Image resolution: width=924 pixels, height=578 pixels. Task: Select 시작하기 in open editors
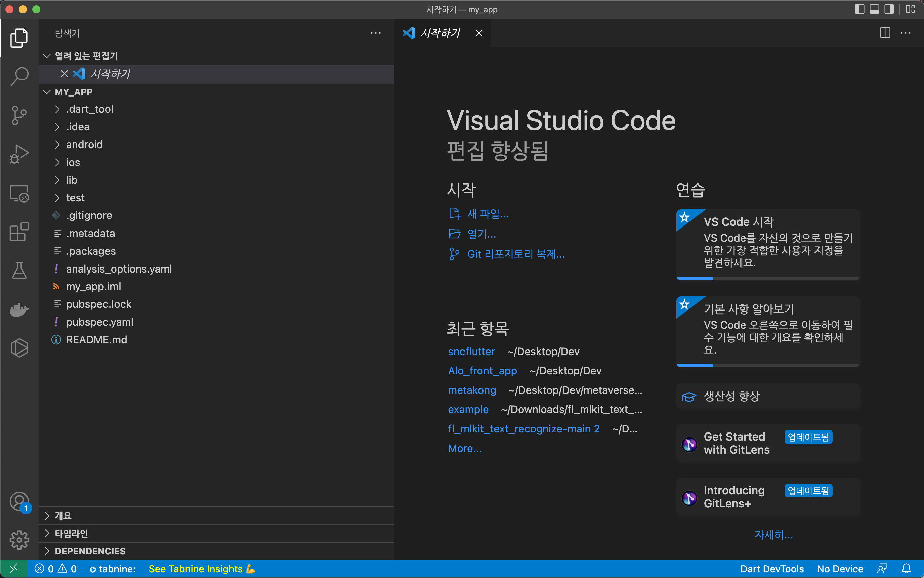click(x=216, y=73)
